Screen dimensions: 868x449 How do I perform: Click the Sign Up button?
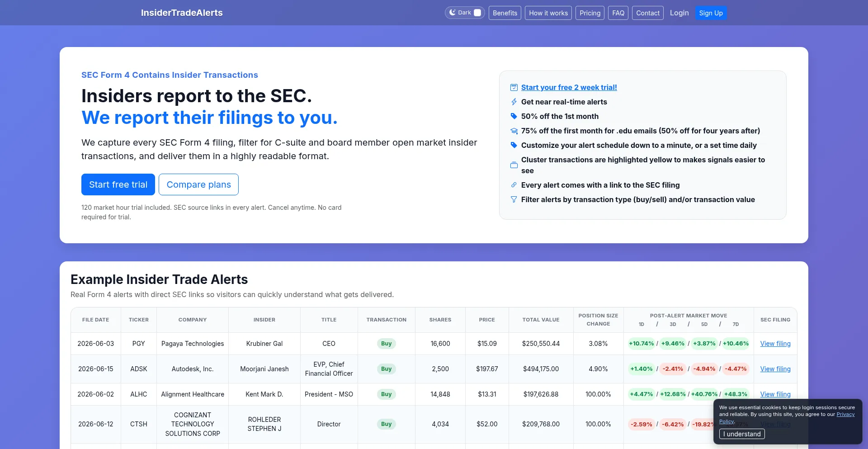[711, 13]
